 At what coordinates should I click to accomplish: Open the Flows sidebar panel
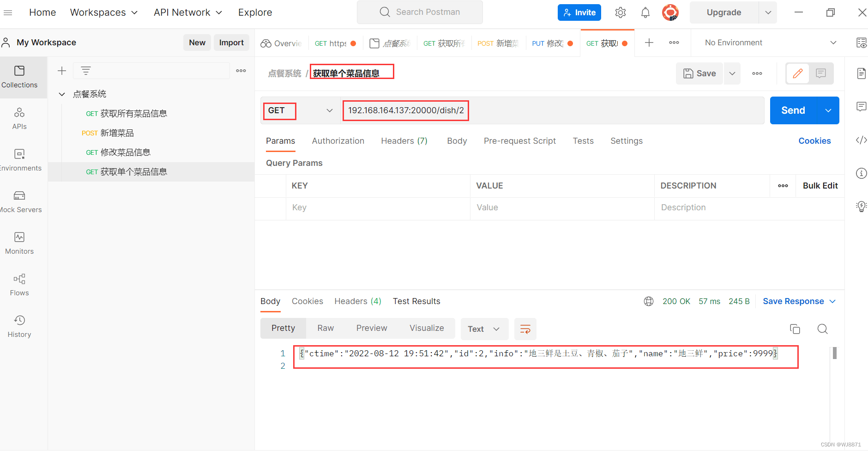[19, 285]
